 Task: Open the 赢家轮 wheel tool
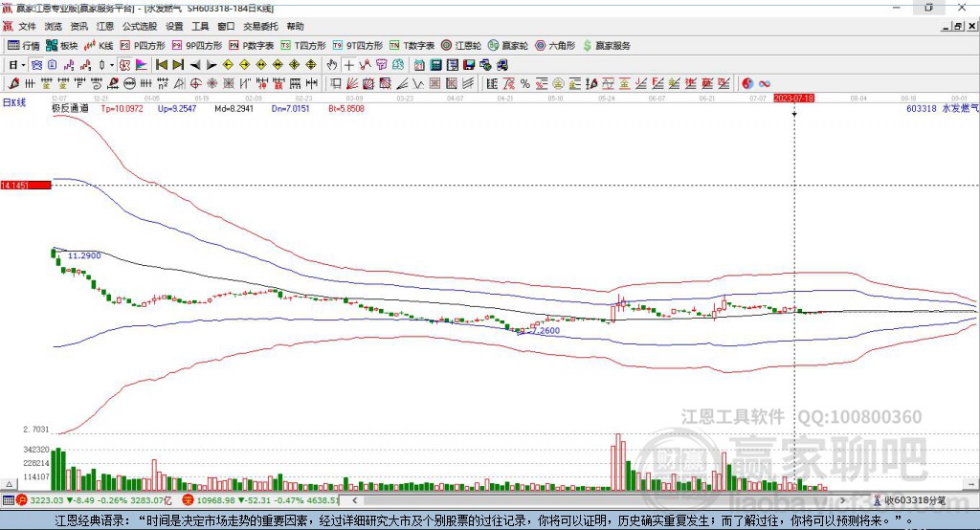[508, 45]
